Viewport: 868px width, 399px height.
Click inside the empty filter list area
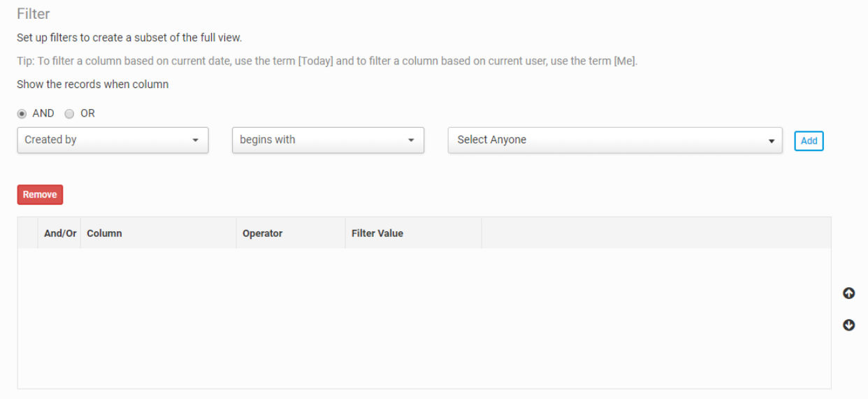click(x=424, y=319)
